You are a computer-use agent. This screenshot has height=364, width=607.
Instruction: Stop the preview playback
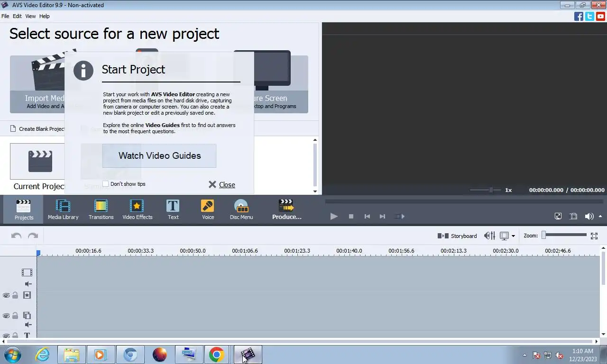pos(351,216)
